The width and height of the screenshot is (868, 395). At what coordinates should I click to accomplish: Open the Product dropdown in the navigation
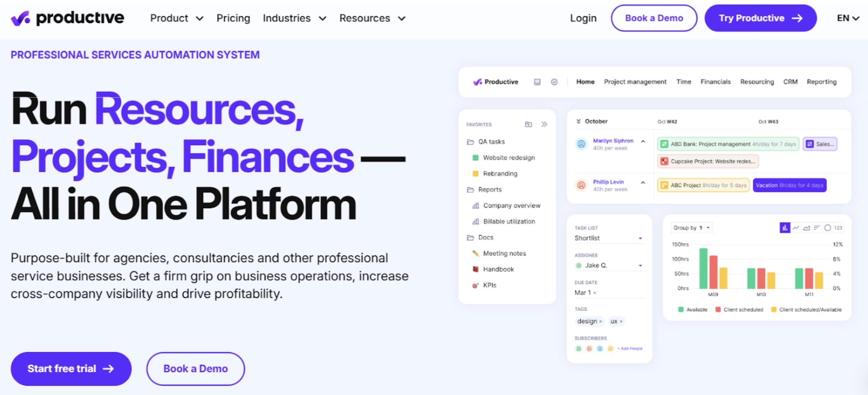[176, 18]
